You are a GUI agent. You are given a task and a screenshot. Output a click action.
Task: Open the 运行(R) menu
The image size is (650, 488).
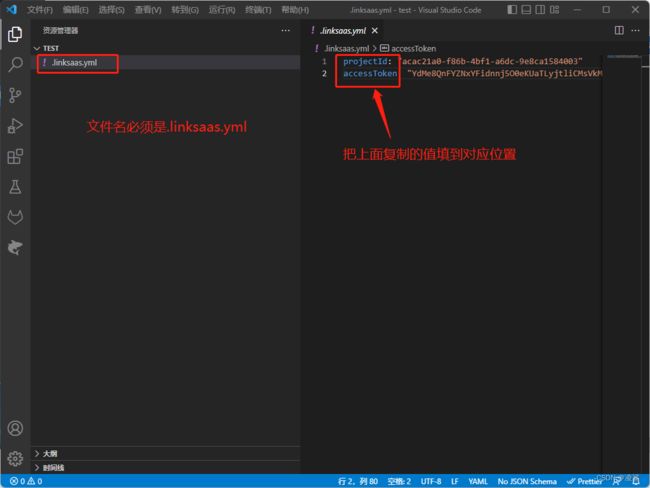(222, 10)
